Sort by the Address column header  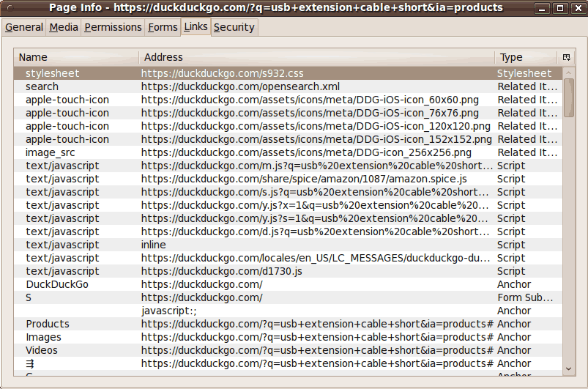point(317,57)
